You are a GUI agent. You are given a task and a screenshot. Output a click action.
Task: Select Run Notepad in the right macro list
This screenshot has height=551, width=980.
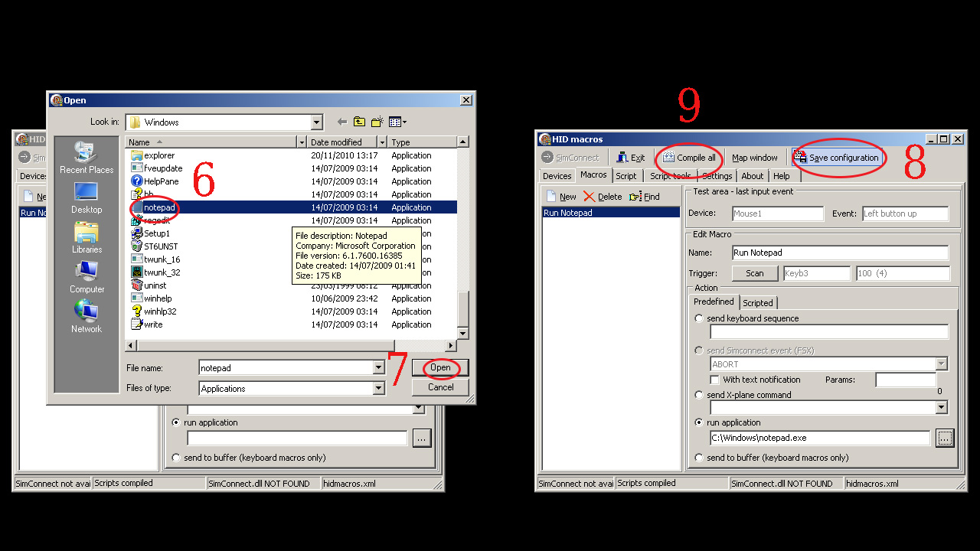611,213
